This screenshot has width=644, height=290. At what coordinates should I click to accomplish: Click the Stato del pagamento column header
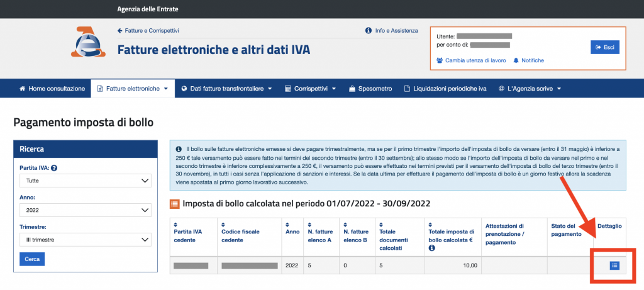click(567, 230)
